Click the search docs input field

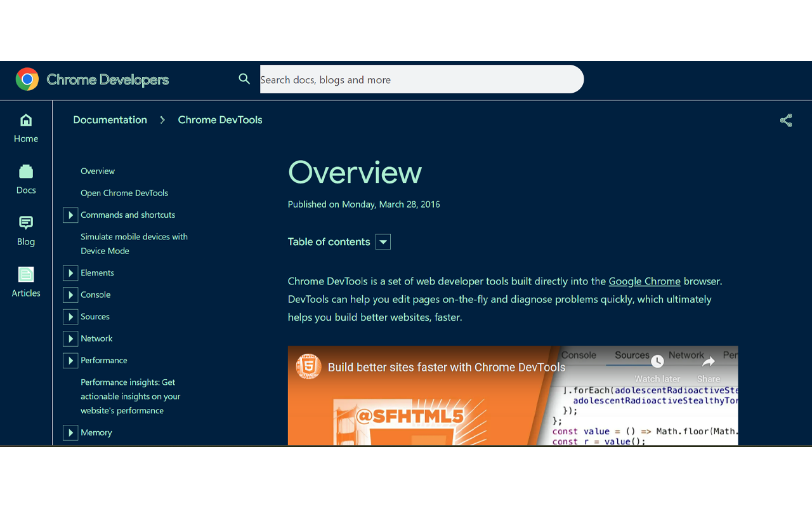(422, 79)
